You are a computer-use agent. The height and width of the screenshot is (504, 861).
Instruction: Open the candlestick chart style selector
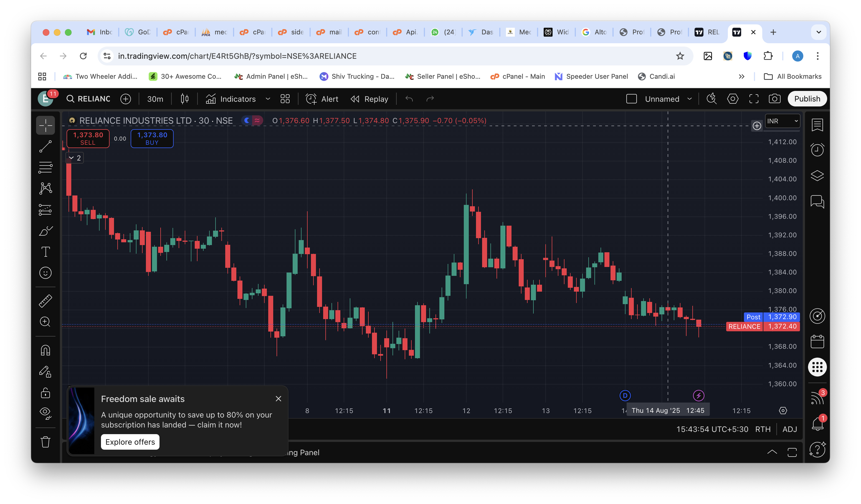[x=184, y=99]
